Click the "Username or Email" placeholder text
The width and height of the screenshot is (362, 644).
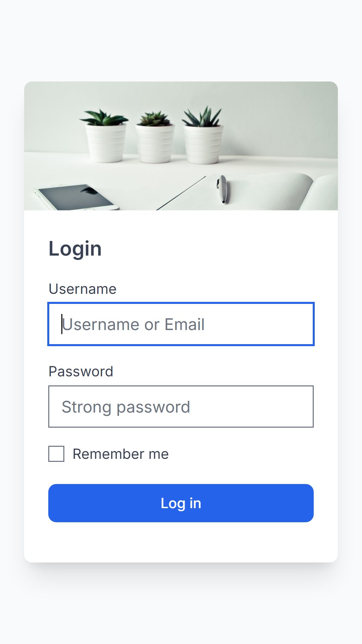[x=133, y=324]
